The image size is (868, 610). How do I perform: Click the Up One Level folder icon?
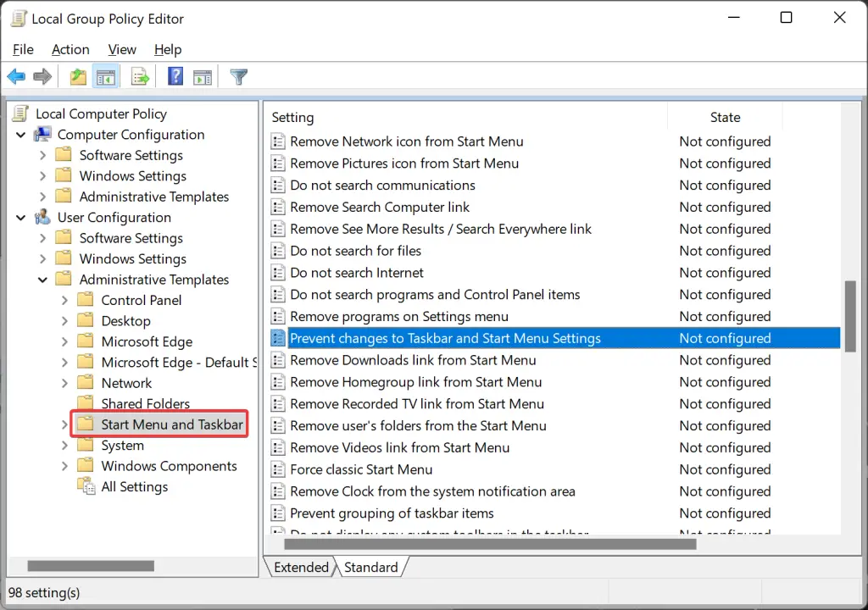[x=77, y=76]
